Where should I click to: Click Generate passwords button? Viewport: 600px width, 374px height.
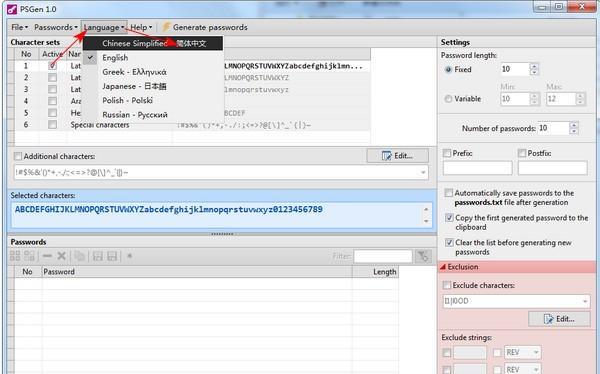click(x=205, y=27)
